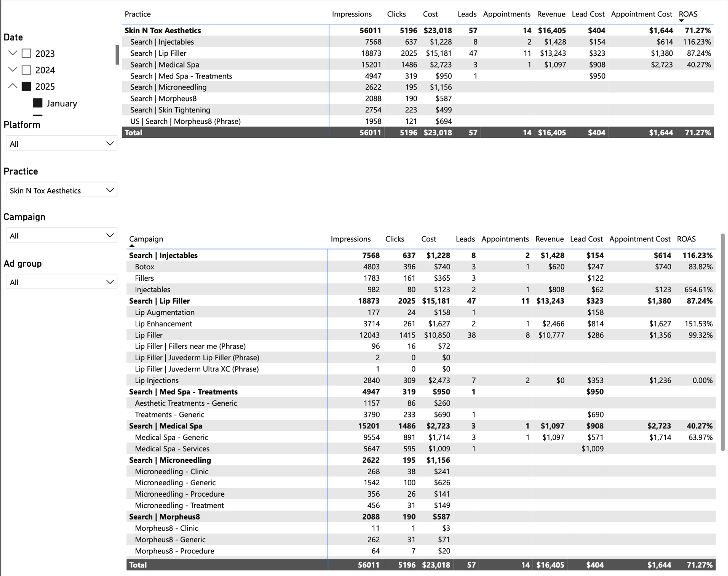
Task: Click the Impressions header in the bottom table
Action: click(350, 239)
